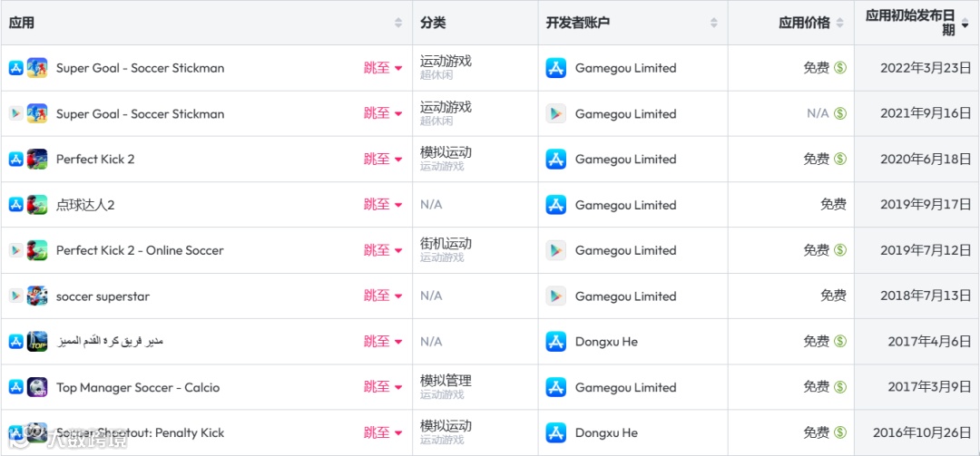The image size is (980, 456).
Task: Click the app icon in the 2017年4月6日 row
Action: 37,342
